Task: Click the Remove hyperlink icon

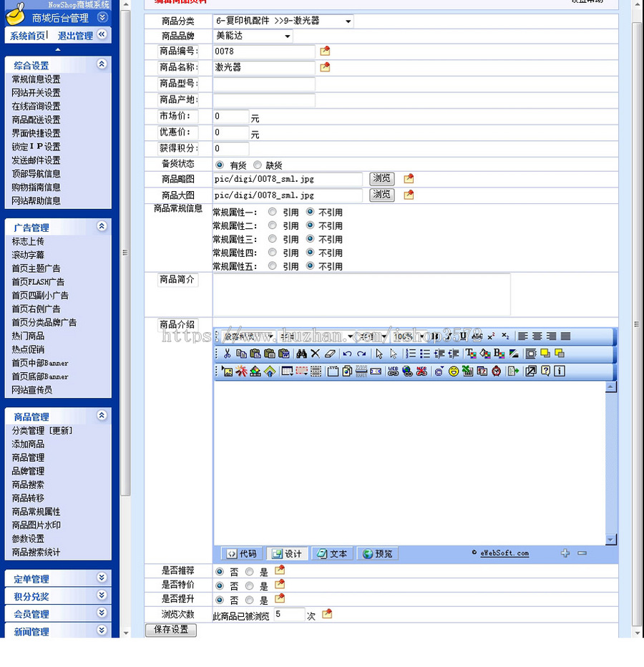Action: (x=421, y=371)
